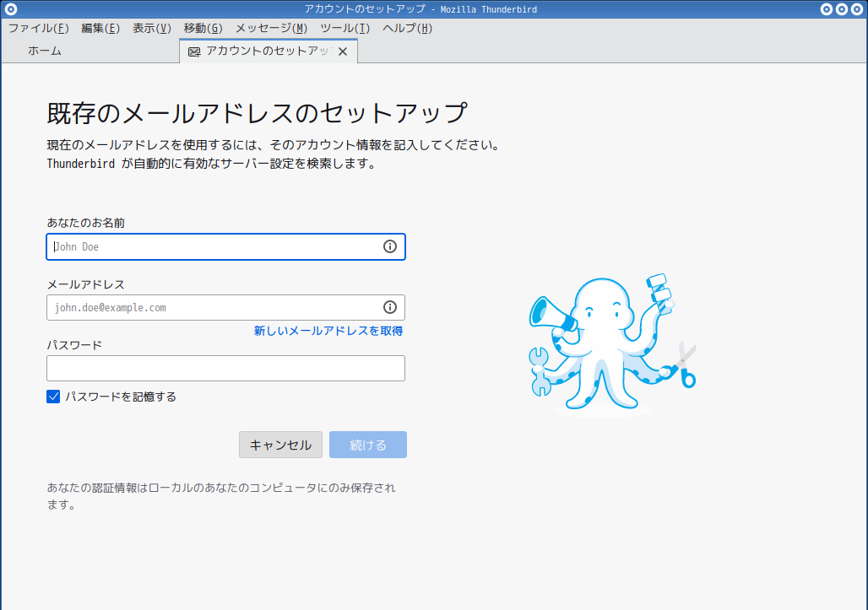Click the キャンセル button
The image size is (868, 610).
280,445
